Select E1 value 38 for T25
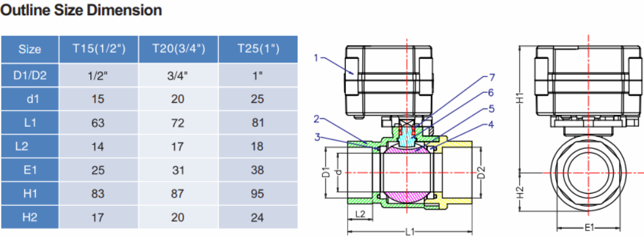 click(x=258, y=170)
